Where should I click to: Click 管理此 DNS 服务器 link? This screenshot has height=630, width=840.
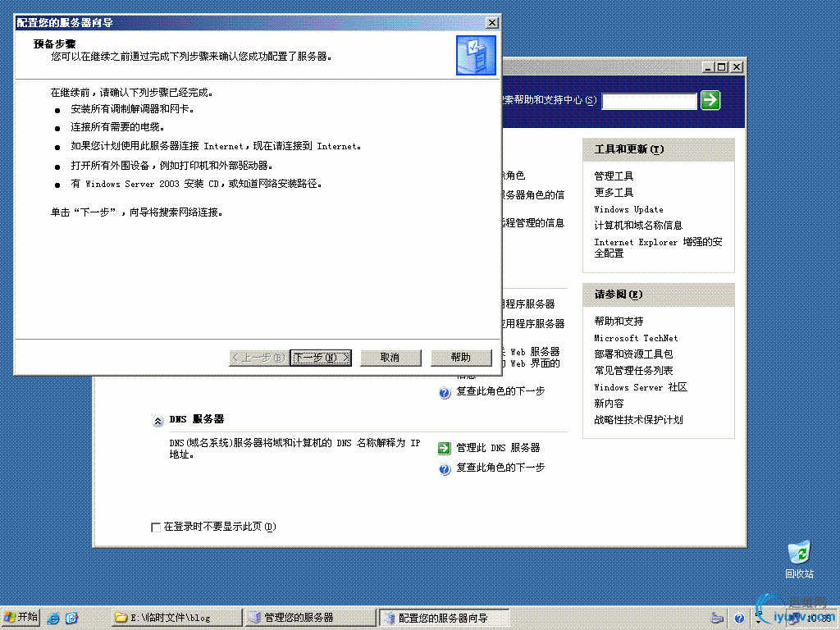(x=498, y=448)
